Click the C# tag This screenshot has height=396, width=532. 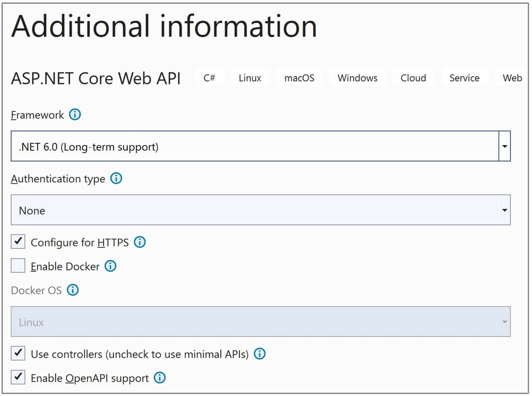(209, 78)
